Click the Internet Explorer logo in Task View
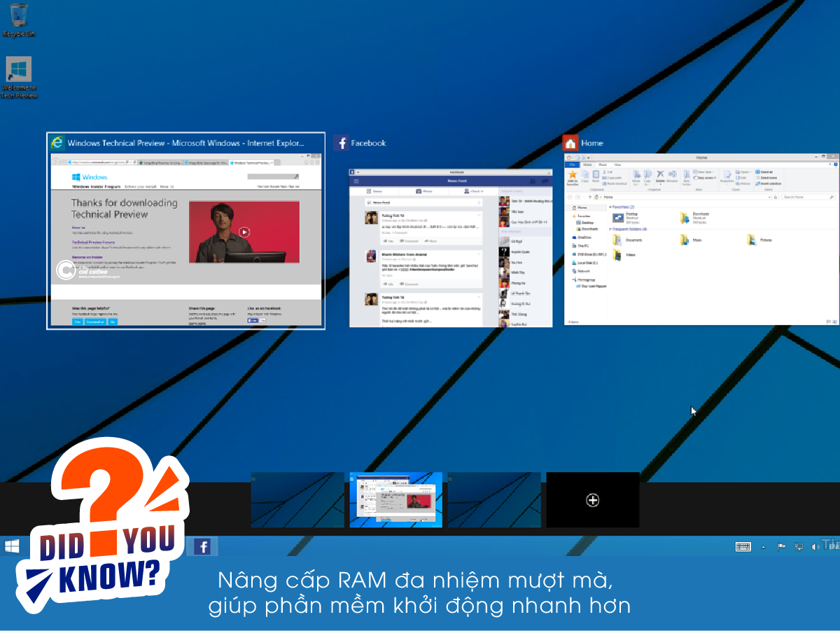The width and height of the screenshot is (840, 631). (57, 143)
